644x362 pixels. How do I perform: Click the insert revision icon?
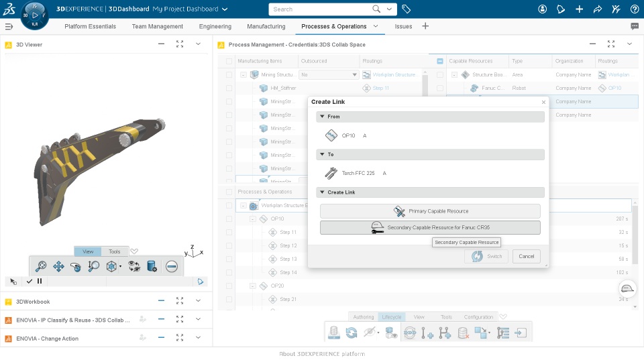tap(427, 333)
